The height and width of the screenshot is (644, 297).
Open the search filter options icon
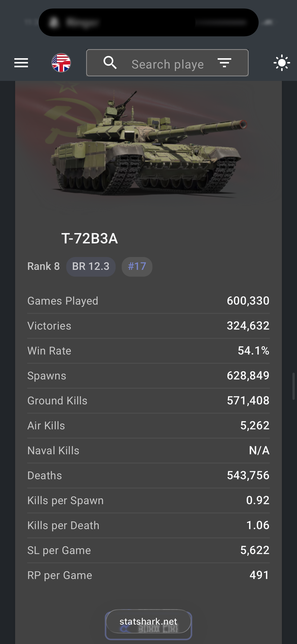point(224,63)
